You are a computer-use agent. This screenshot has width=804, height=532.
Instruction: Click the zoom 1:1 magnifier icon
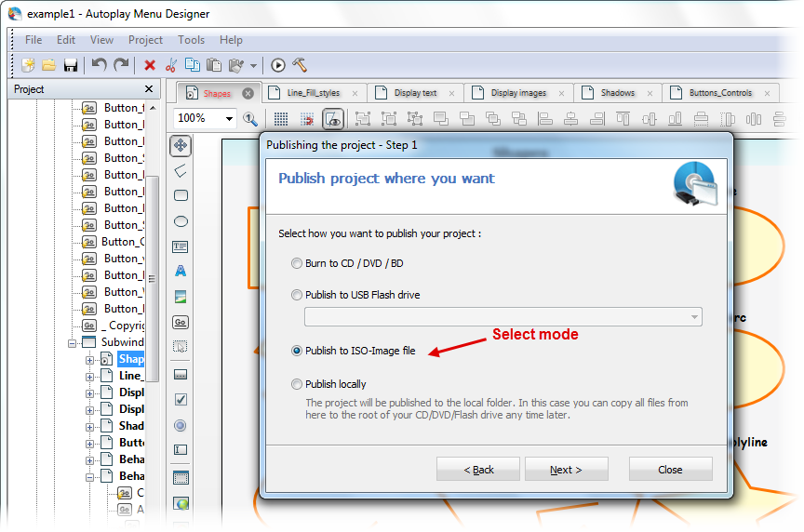pyautogui.click(x=250, y=119)
